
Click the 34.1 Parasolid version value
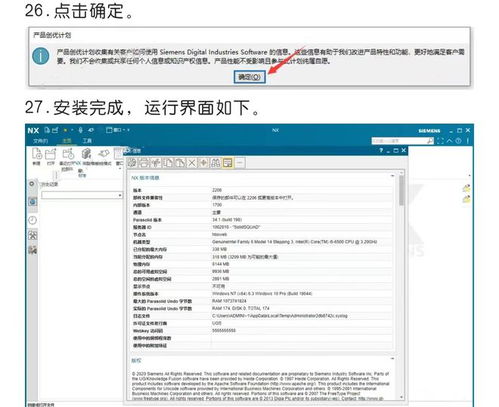(227, 220)
